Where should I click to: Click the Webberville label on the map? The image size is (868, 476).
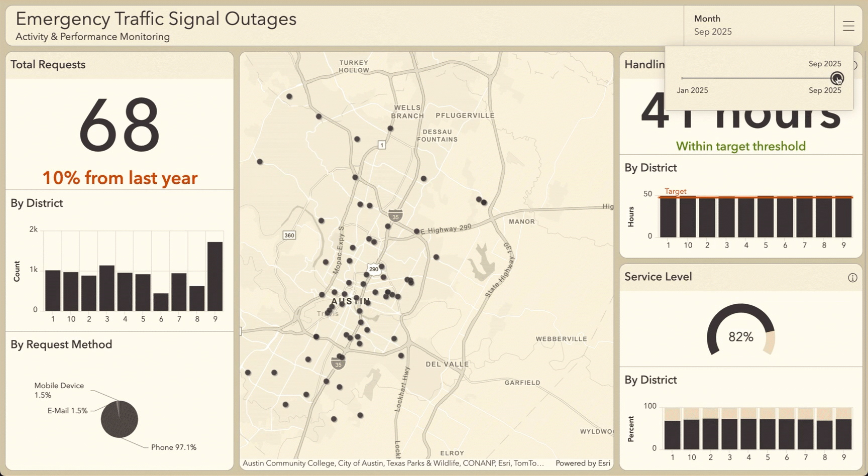[561, 339]
